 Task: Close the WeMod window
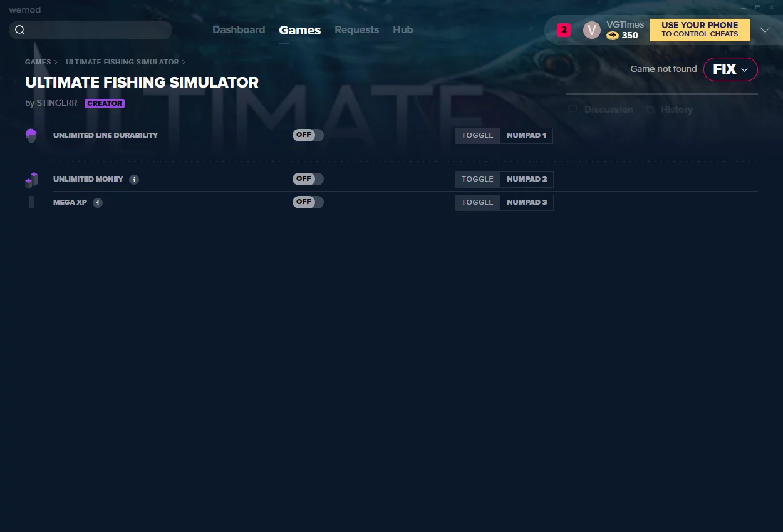[x=772, y=8]
